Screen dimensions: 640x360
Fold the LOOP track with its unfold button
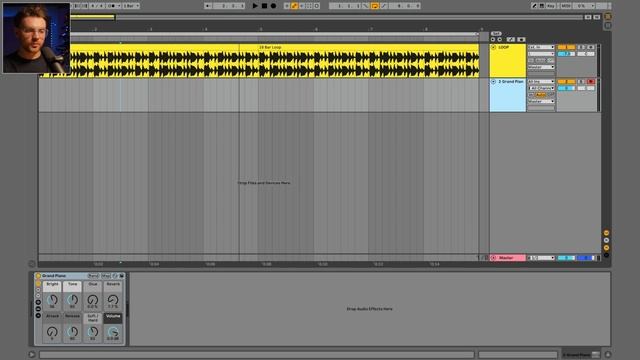coord(493,47)
